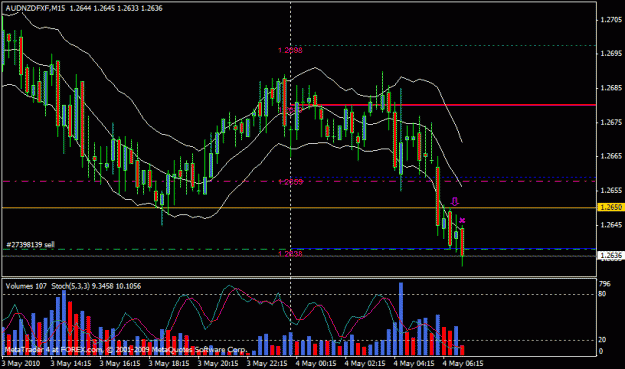Click the '3 May 14:15' time label

(71, 363)
